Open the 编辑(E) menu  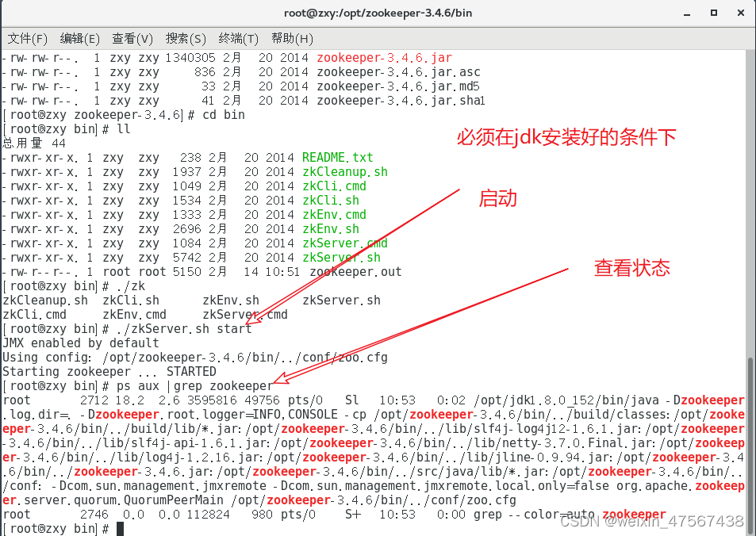click(79, 39)
